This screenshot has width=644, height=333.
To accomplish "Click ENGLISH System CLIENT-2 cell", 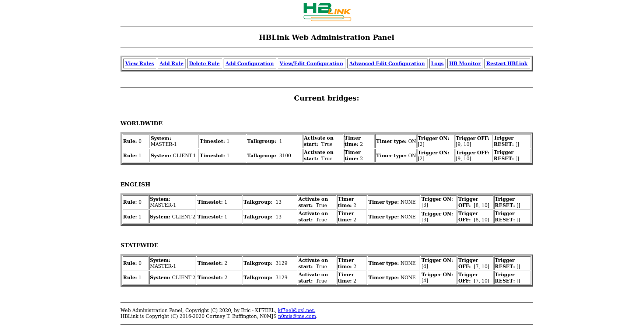I will (172, 217).
